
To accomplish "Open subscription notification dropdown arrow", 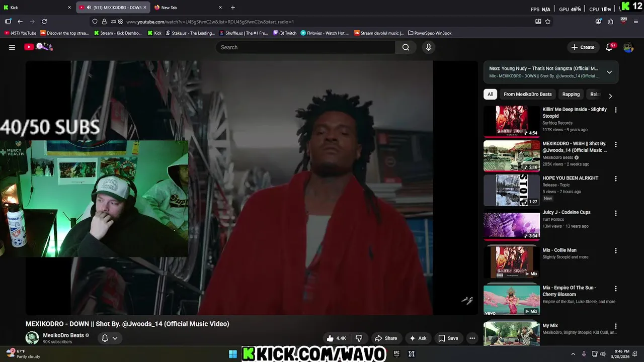I will pyautogui.click(x=115, y=338).
